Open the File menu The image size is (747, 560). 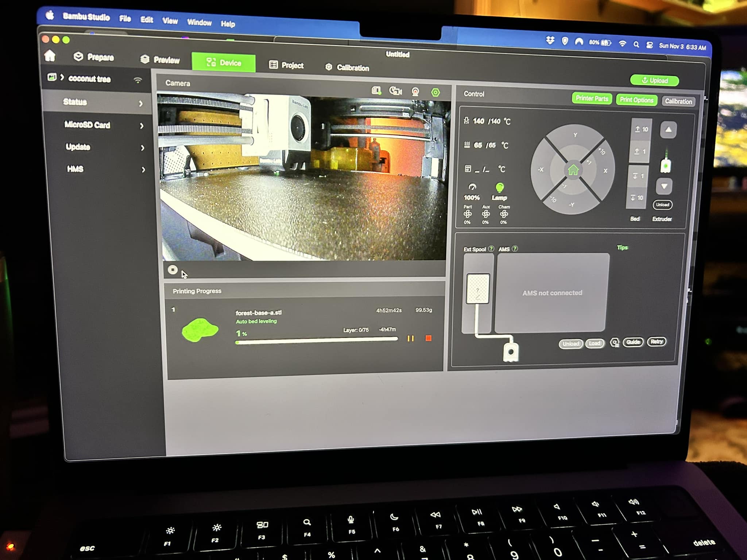click(x=125, y=18)
